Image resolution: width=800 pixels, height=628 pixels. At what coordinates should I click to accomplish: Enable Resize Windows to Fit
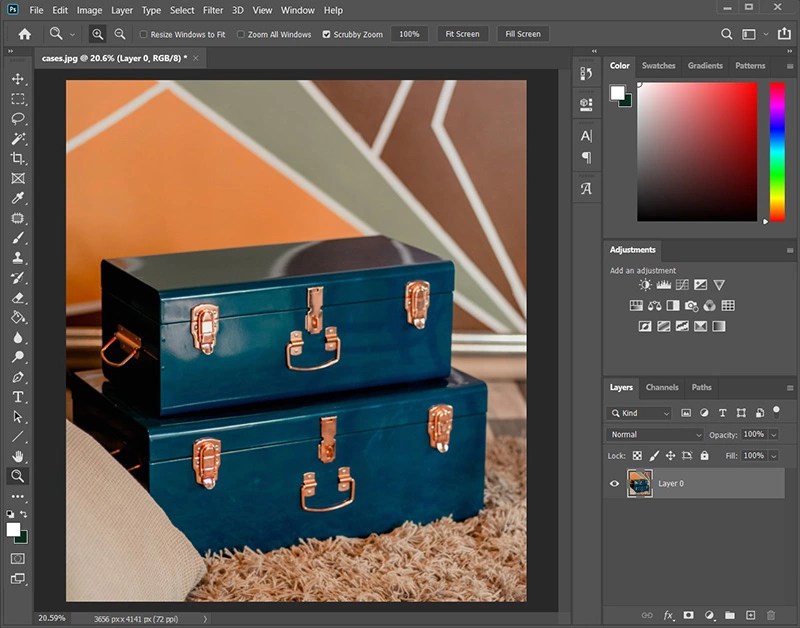tap(144, 33)
